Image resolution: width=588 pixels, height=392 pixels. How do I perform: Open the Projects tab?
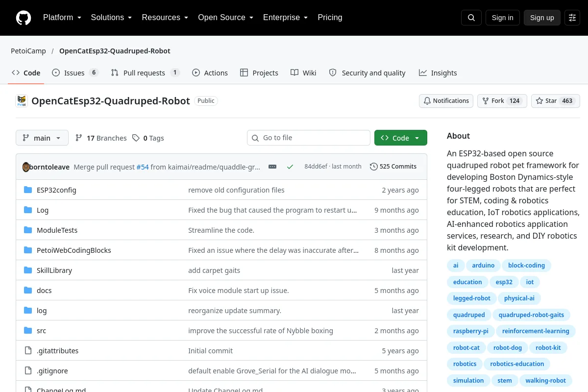[x=259, y=73]
